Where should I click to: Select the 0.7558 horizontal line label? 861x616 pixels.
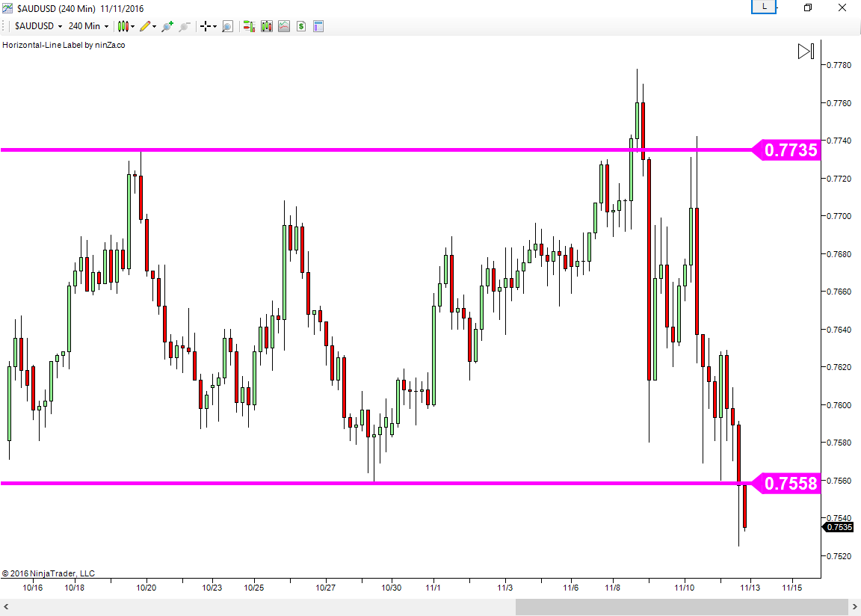coord(786,483)
